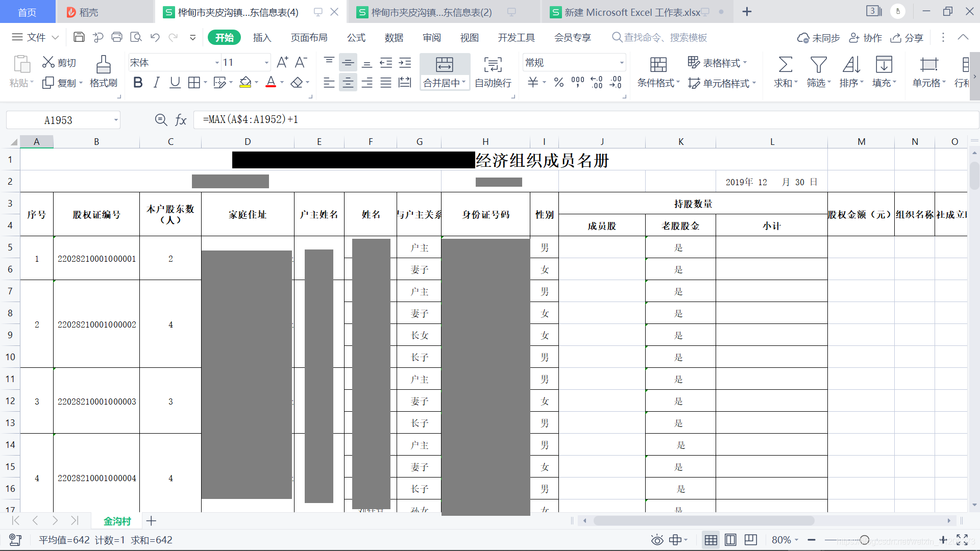Open the Insert (插入) ribbon tab

pos(262,38)
